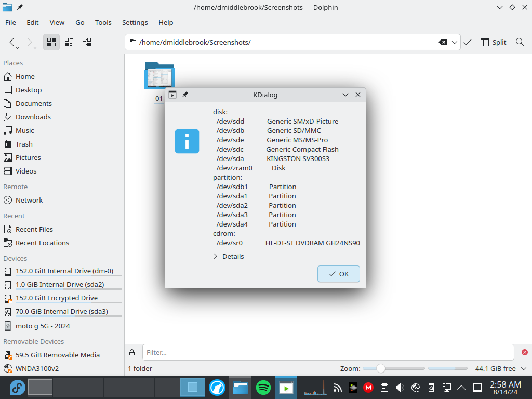Show hidden tray icons arrow
Image resolution: width=532 pixels, height=399 pixels.
[461, 388]
